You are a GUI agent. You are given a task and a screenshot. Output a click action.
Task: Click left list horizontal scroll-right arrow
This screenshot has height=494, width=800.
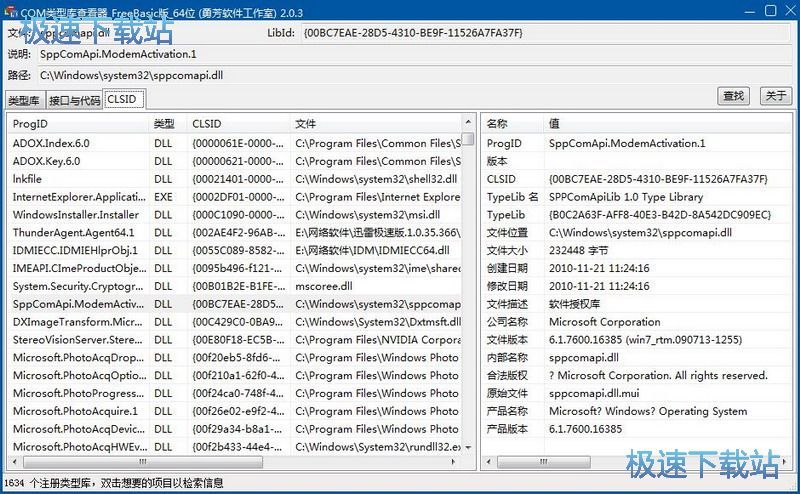click(x=453, y=462)
